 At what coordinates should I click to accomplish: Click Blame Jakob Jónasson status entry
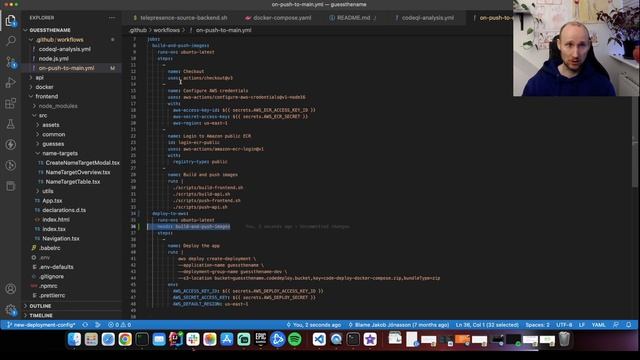[398, 325]
